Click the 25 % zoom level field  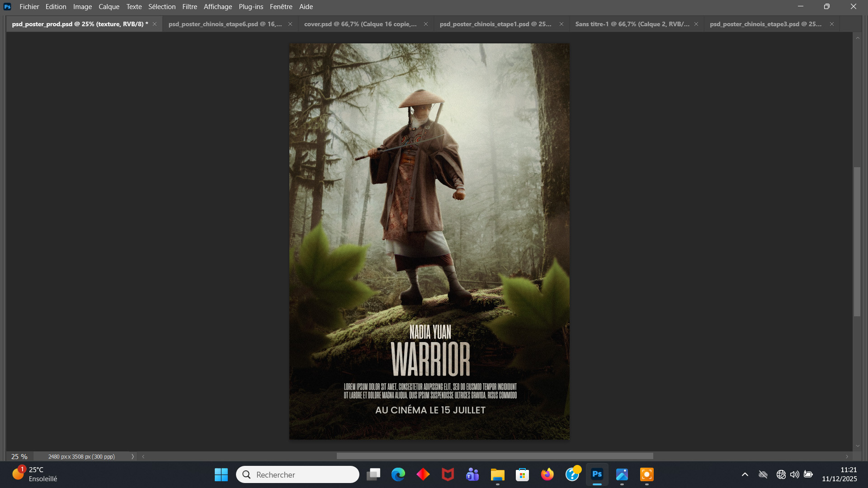point(19,456)
